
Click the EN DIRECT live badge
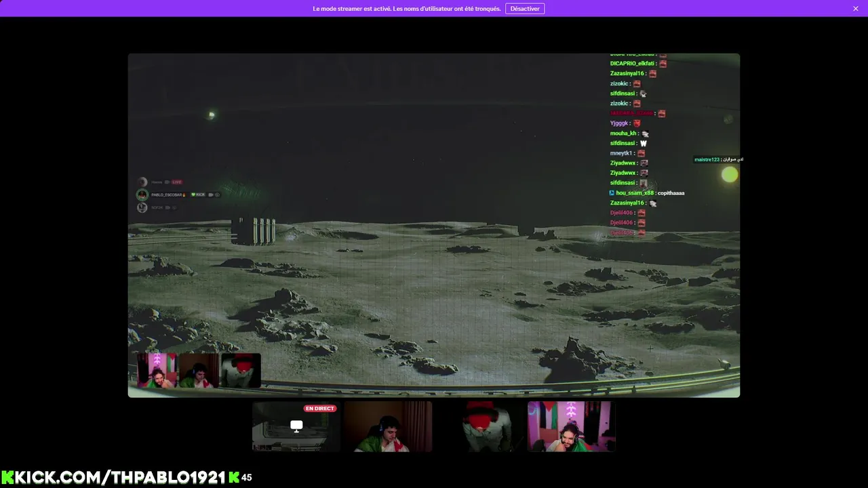[320, 409]
